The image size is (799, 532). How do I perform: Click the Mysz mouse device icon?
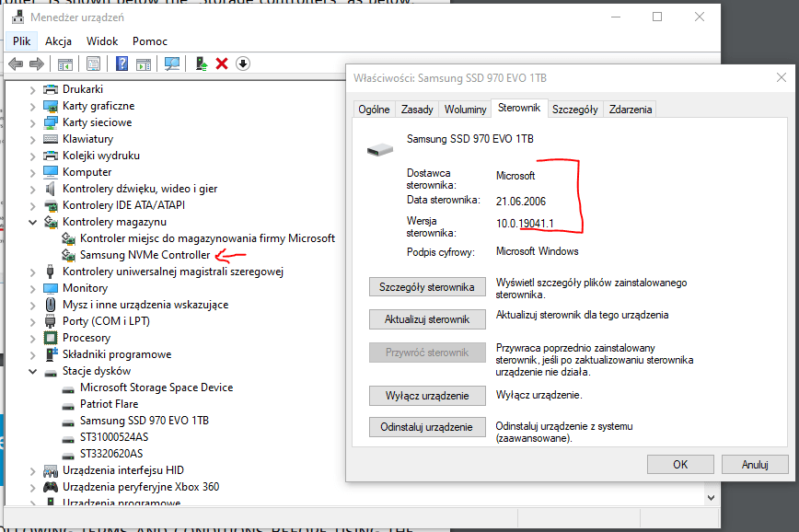(x=51, y=305)
